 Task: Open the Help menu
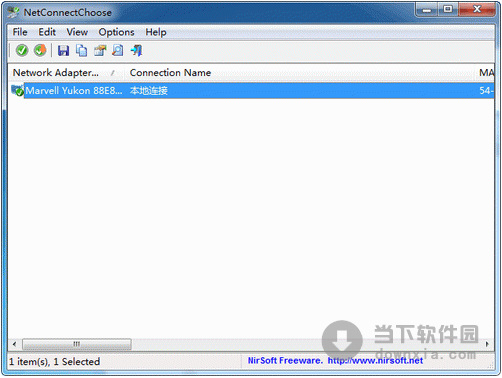(x=156, y=32)
